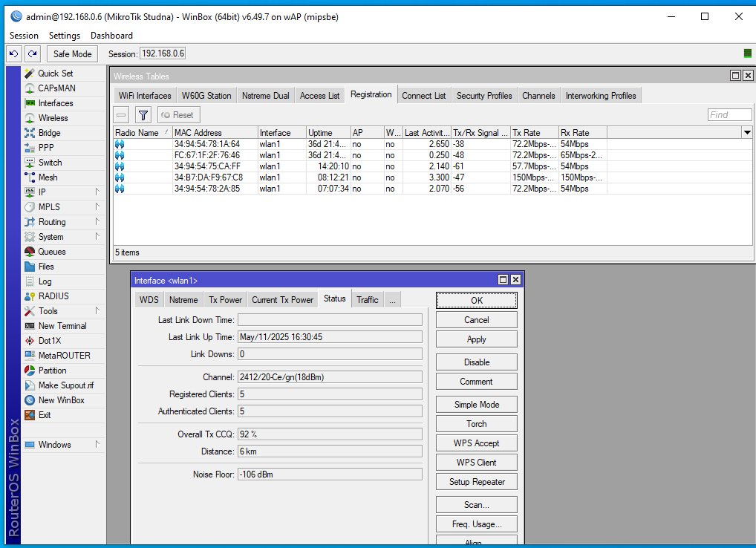Click the green status indicator in the top-right
Image resolution: width=756 pixels, height=548 pixels.
pyautogui.click(x=748, y=53)
